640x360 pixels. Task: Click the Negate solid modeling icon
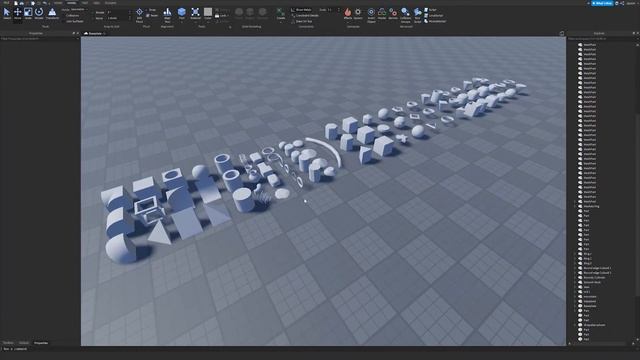click(250, 13)
